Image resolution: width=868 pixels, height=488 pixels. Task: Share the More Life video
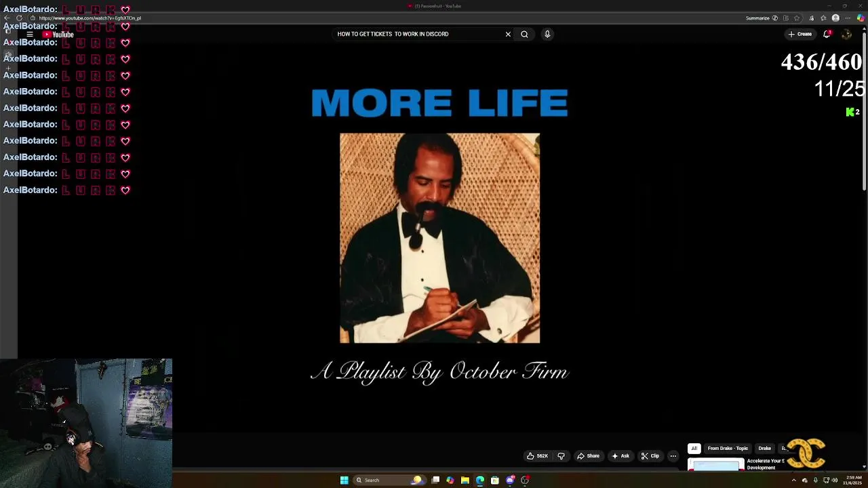tap(588, 456)
